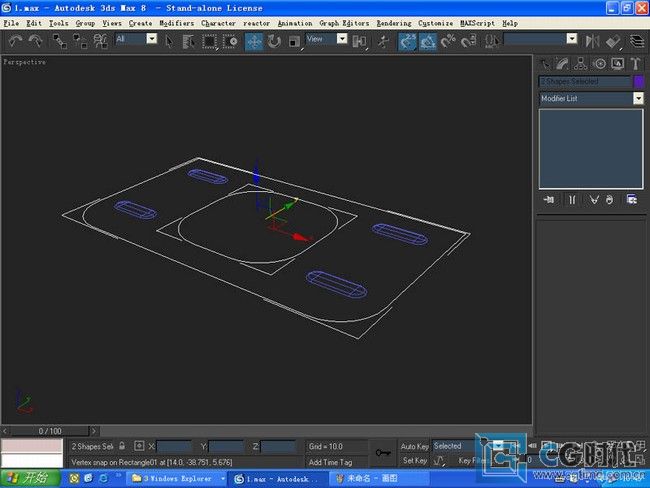Click the X coordinate field
The width and height of the screenshot is (650, 488).
coord(174,446)
